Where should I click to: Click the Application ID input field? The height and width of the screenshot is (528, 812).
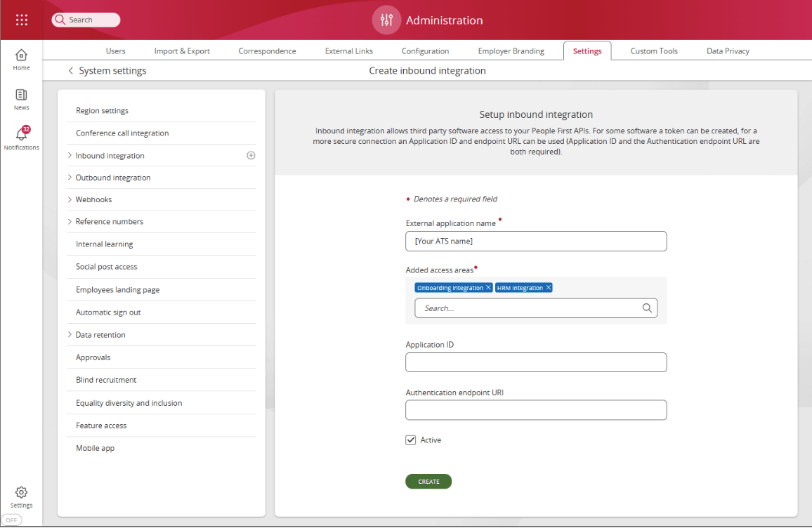(535, 362)
